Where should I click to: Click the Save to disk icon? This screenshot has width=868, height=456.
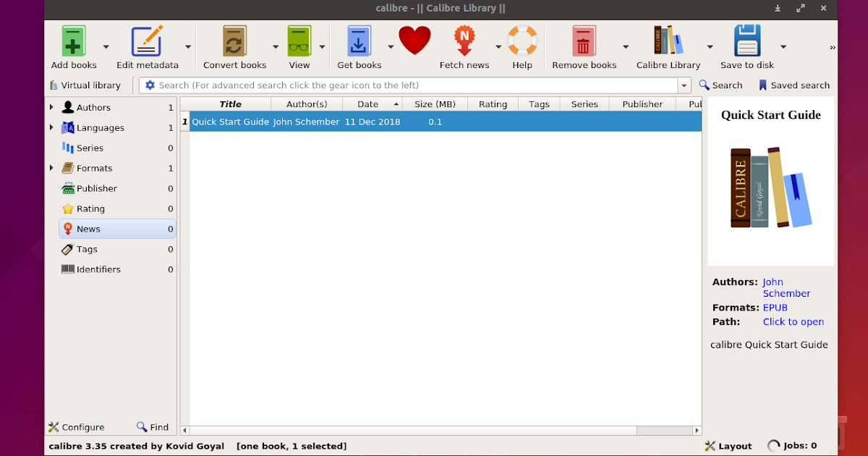click(747, 41)
